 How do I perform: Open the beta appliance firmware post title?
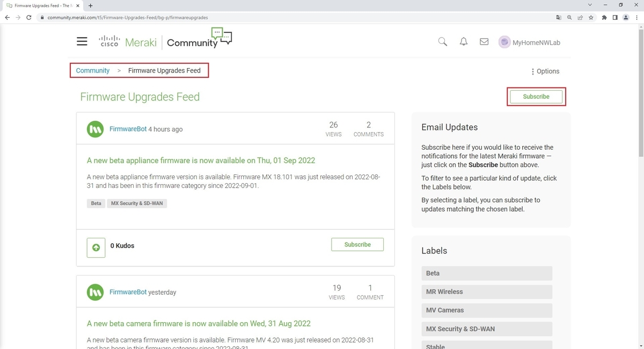coord(201,161)
